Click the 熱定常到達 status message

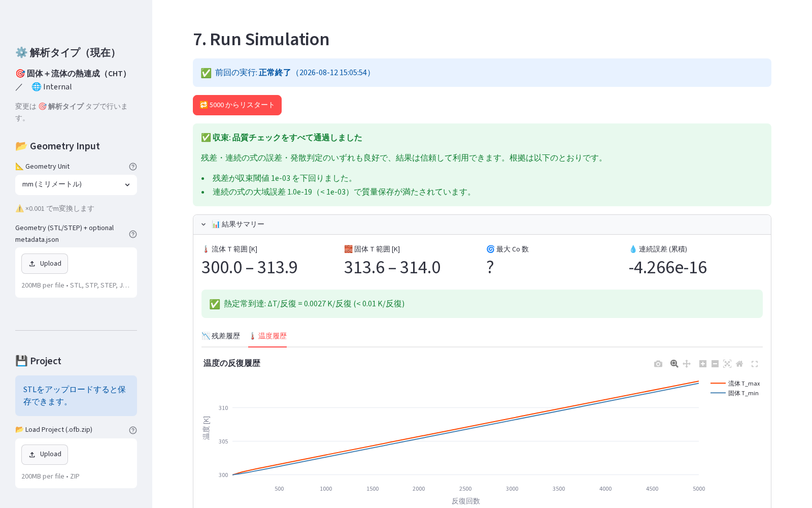(x=482, y=304)
